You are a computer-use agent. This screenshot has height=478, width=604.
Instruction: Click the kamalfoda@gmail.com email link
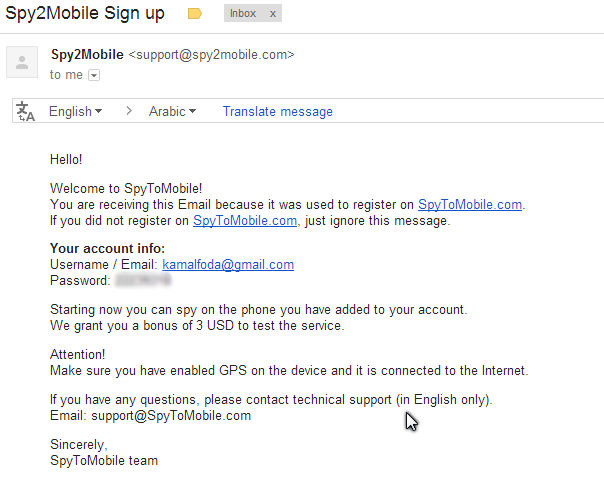click(228, 265)
